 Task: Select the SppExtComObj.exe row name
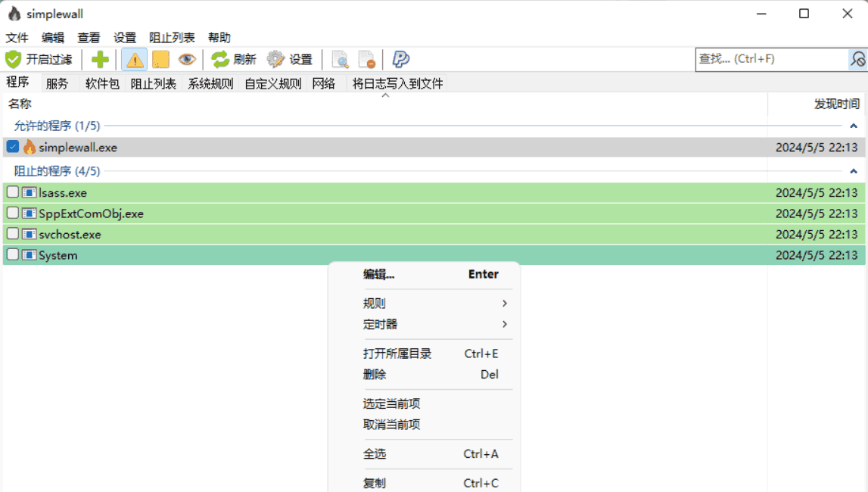click(92, 213)
